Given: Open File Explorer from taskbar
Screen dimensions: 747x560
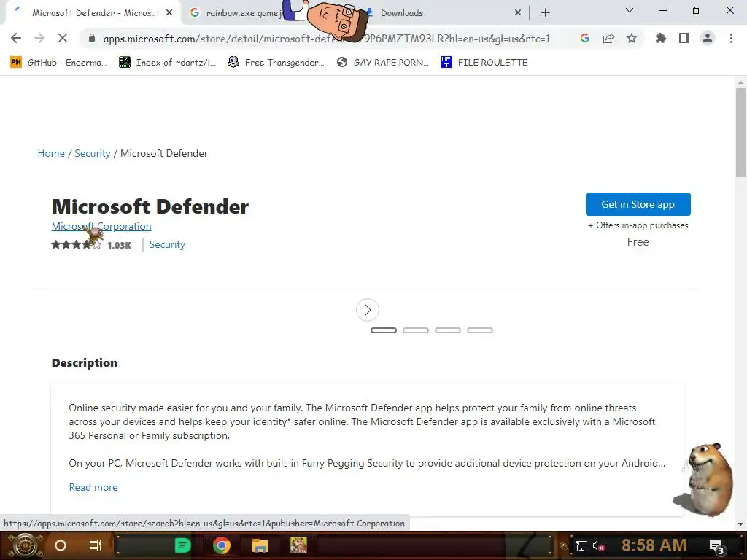Looking at the screenshot, I should (260, 545).
